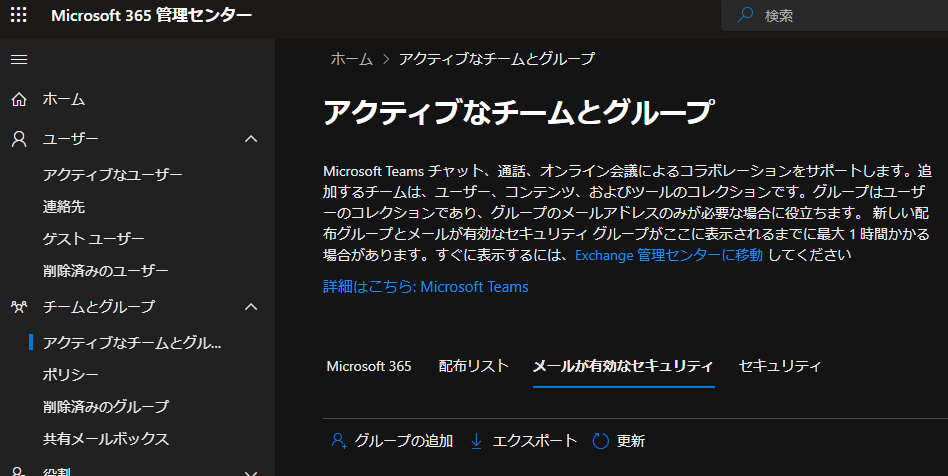Click the breadcrumb アクティブなチームとグループ text
The height and width of the screenshot is (476, 948).
point(497,59)
